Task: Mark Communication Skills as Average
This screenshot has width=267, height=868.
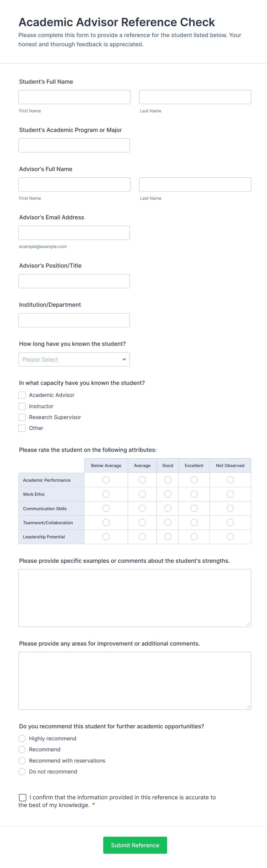Action: pyautogui.click(x=142, y=508)
